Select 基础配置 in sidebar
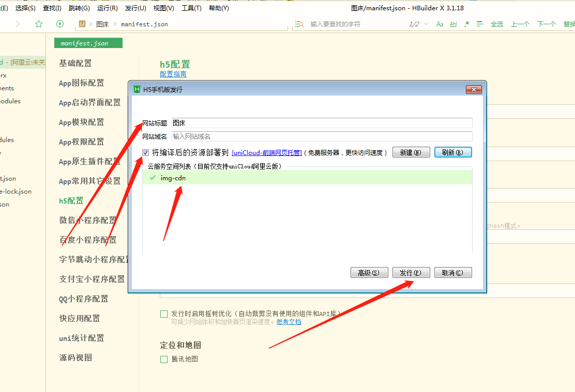Viewport: 575px width, 392px height. click(75, 63)
